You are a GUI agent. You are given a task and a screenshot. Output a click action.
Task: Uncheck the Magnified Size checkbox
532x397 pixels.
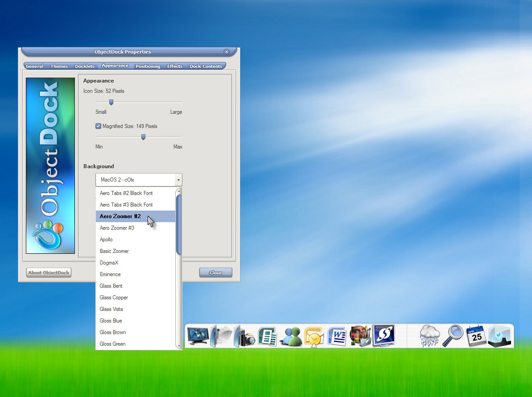[99, 126]
